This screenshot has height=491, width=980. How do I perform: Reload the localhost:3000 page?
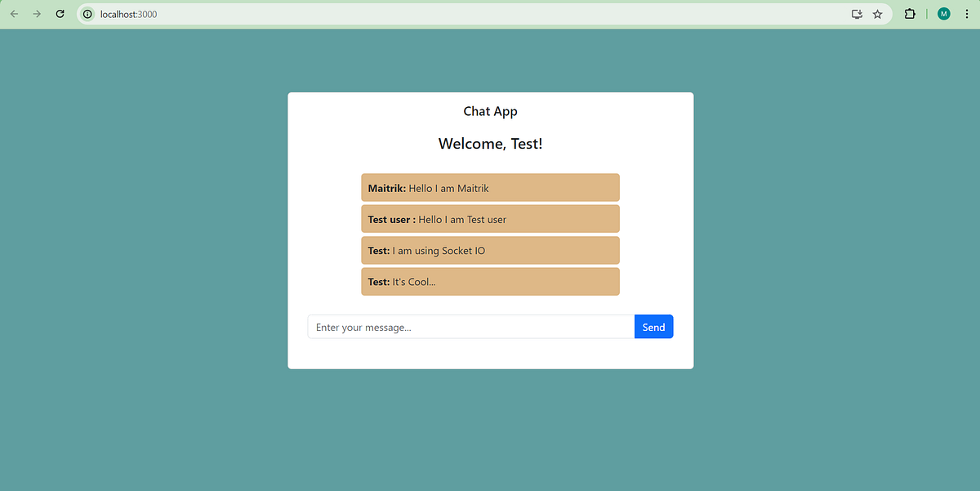pos(59,14)
